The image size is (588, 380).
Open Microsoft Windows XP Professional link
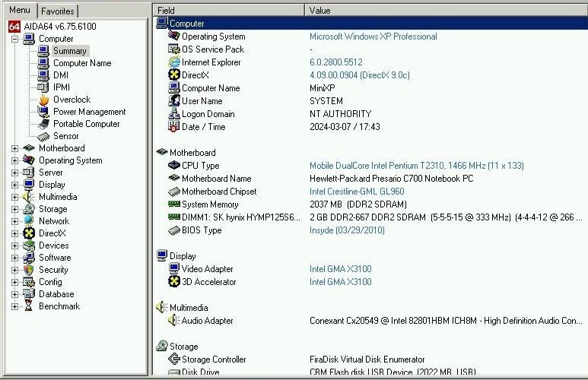click(373, 36)
